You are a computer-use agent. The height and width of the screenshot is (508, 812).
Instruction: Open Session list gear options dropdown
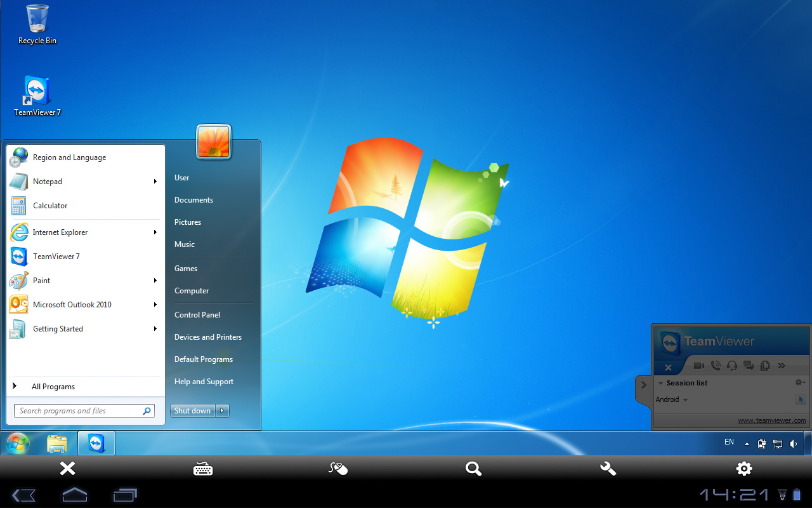pos(800,382)
